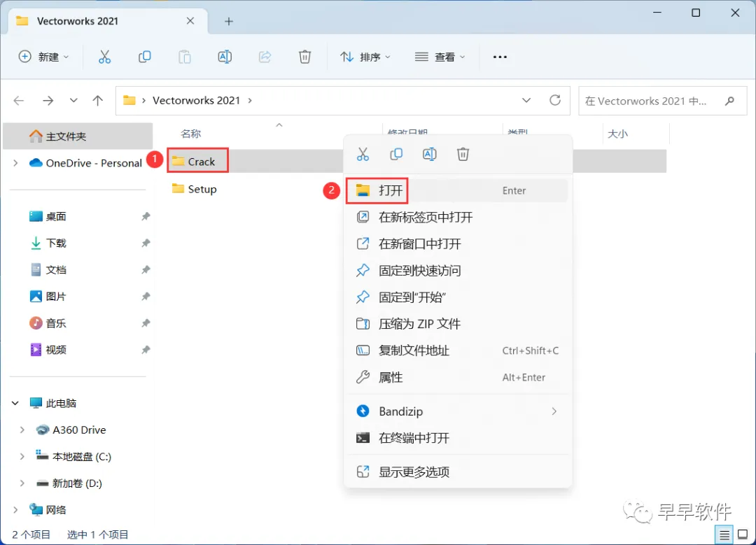The width and height of the screenshot is (756, 545).
Task: Open the 新建 (New) dropdown
Action: click(x=44, y=57)
